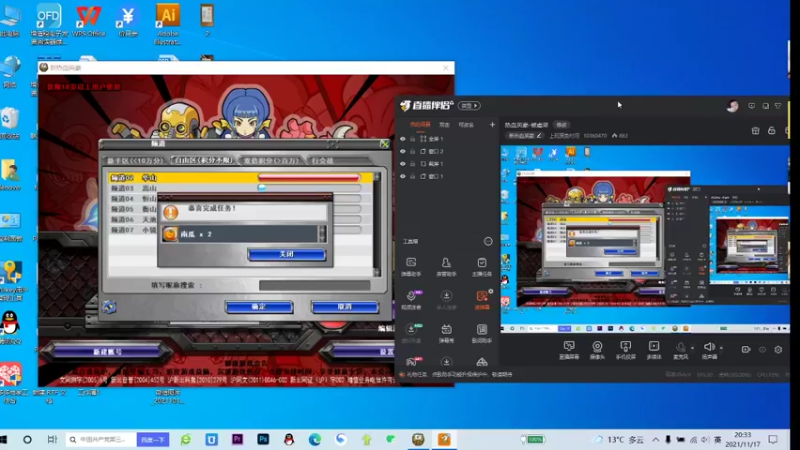
Task: Click 新建账号 button in game window
Action: pos(108,352)
